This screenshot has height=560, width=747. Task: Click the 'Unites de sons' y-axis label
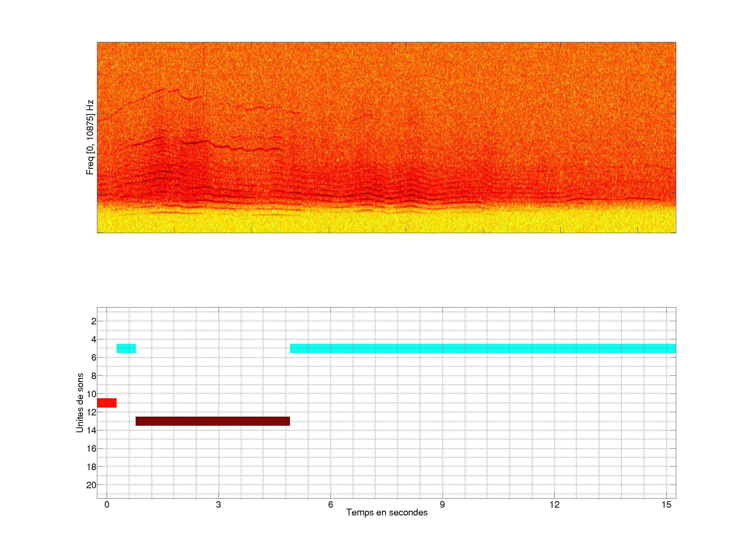[x=80, y=403]
